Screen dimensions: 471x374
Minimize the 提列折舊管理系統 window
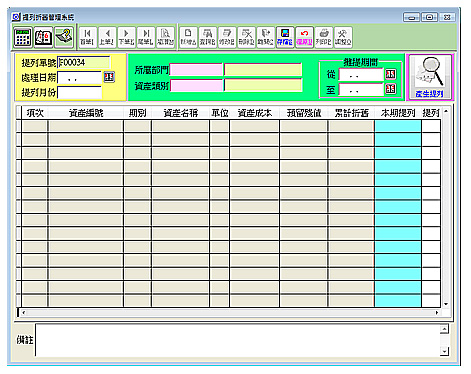(x=411, y=17)
